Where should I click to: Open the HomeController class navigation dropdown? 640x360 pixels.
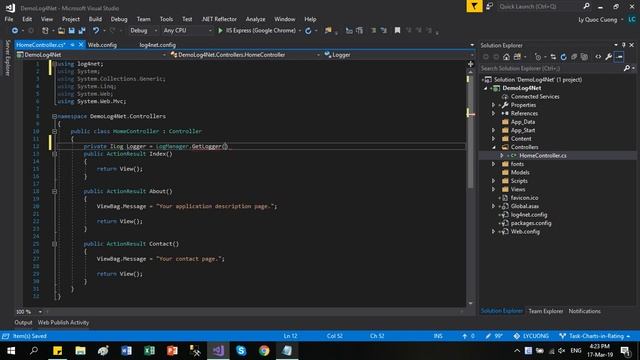(x=245, y=55)
